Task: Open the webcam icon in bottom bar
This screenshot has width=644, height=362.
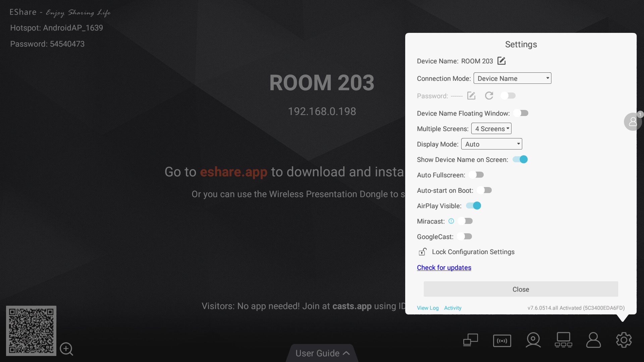Action: [533, 340]
